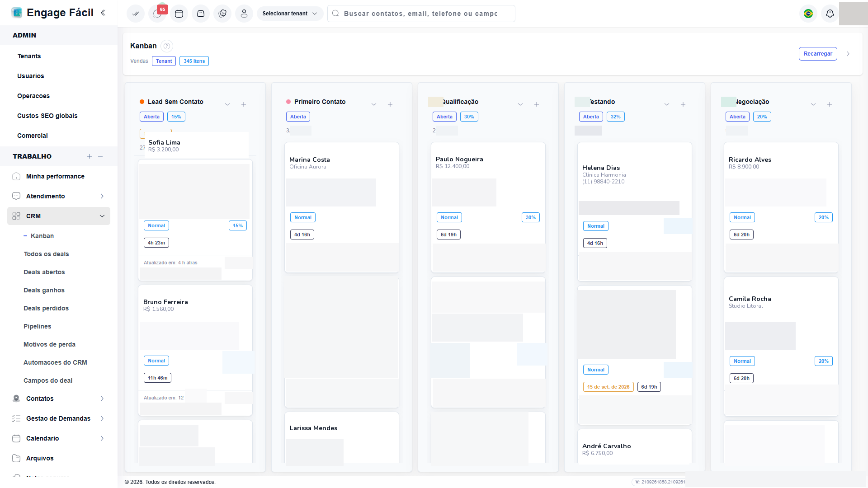
Task: Add deal in Testando column
Action: [x=683, y=104]
